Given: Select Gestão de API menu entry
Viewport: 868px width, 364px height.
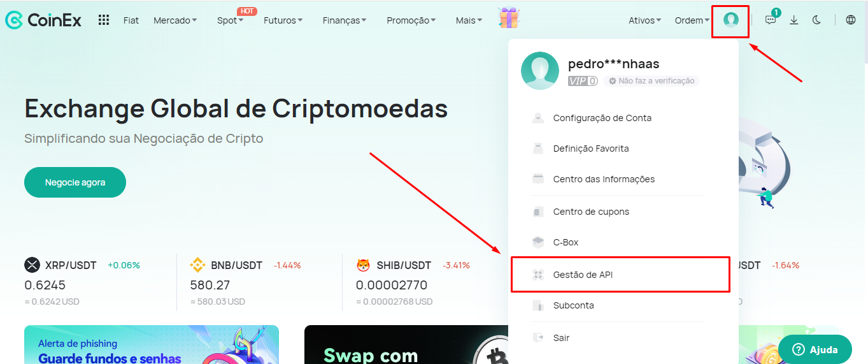Looking at the screenshot, I should [621, 275].
